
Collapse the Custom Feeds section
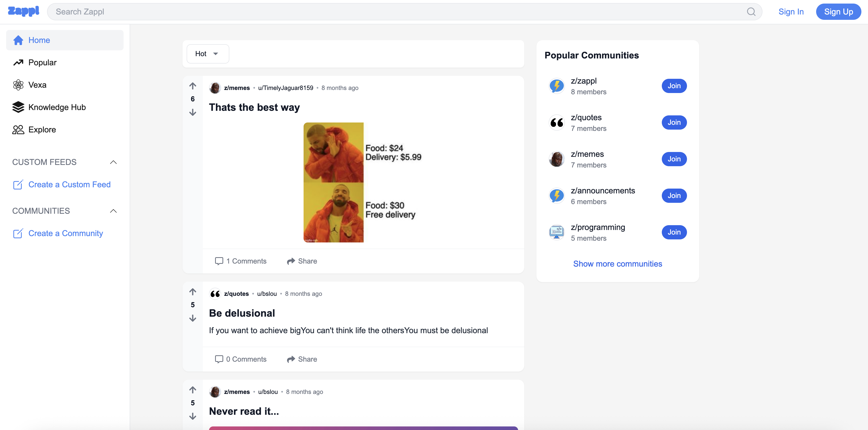point(113,162)
